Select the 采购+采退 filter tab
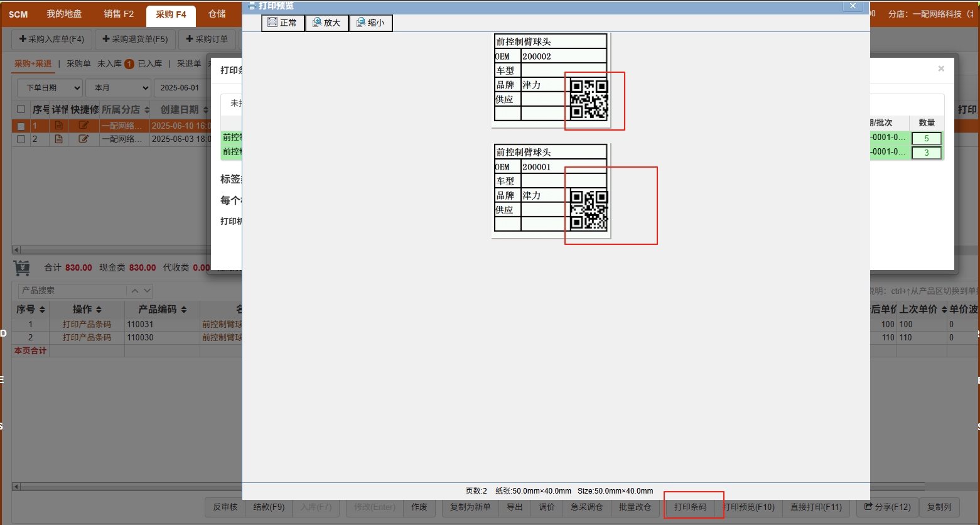 (x=33, y=63)
